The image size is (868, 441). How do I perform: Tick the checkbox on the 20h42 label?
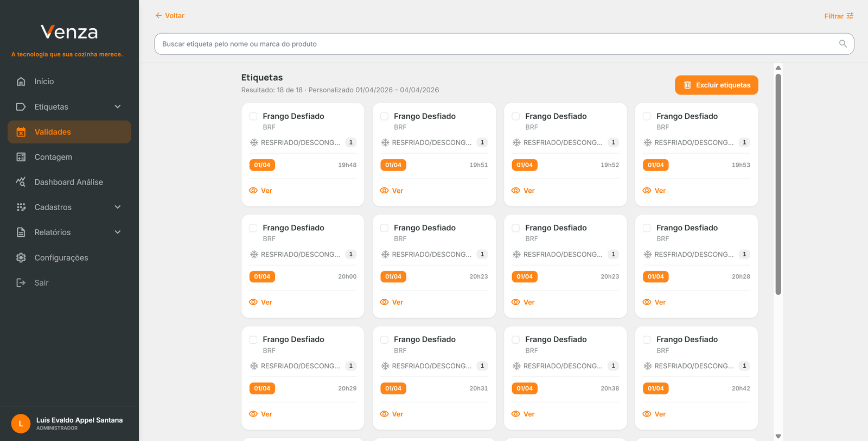pyautogui.click(x=647, y=339)
